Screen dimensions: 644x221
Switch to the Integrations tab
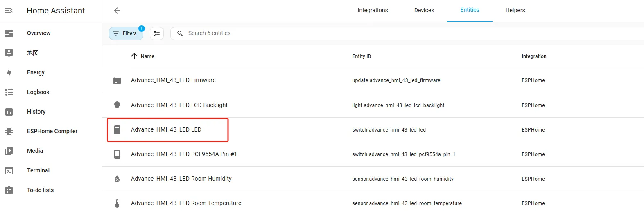point(373,11)
